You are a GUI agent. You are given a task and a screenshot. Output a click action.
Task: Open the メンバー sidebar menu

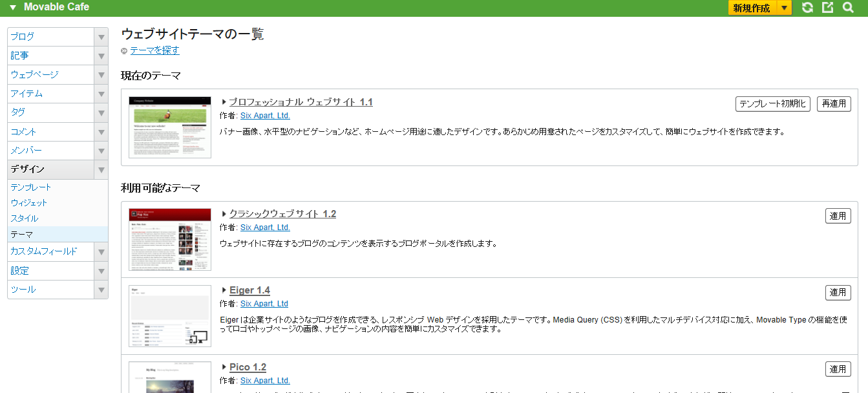(50, 151)
